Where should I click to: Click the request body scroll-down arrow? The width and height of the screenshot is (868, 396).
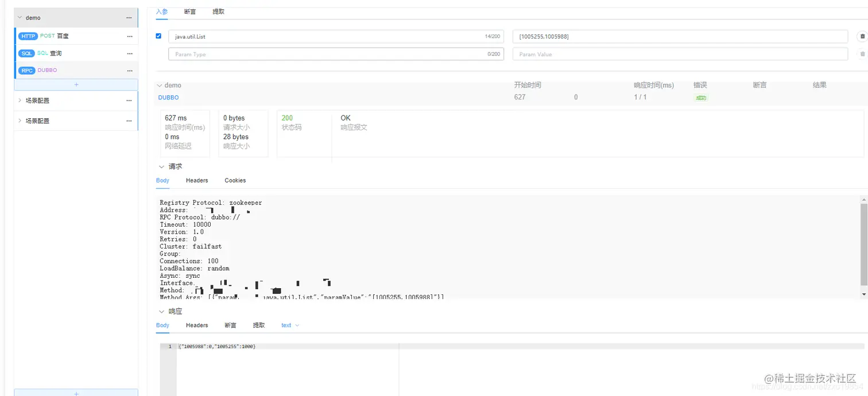(865, 294)
